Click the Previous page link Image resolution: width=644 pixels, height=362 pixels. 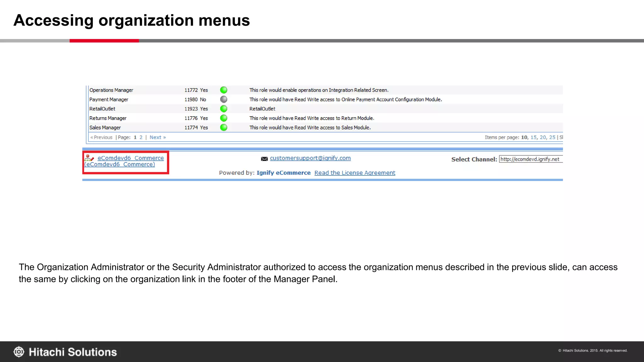click(101, 137)
